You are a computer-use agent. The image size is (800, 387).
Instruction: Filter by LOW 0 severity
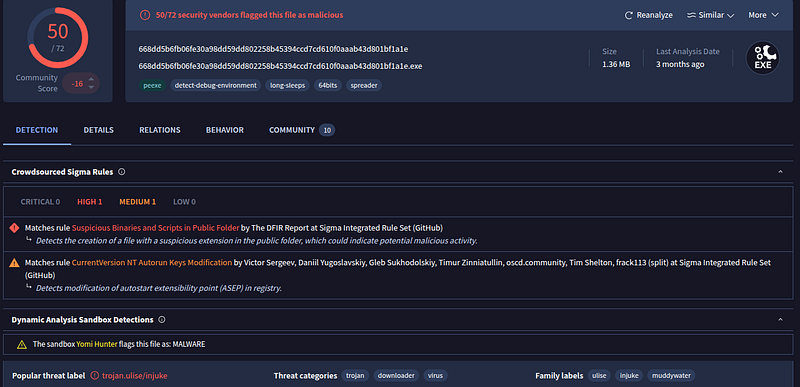184,202
